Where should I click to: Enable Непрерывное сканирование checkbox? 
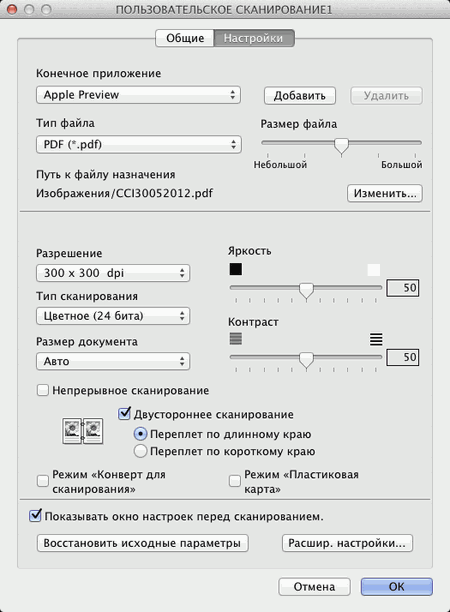tap(43, 390)
